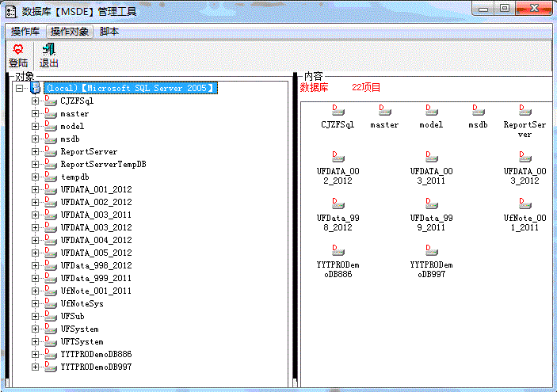Screen dimensions: 557x392
Task: Select the UFDATA_003_2012 tree label
Action: (97, 227)
